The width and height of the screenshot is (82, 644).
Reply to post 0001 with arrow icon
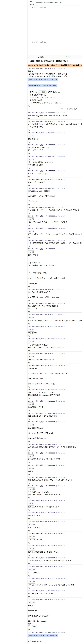click(29, 106)
